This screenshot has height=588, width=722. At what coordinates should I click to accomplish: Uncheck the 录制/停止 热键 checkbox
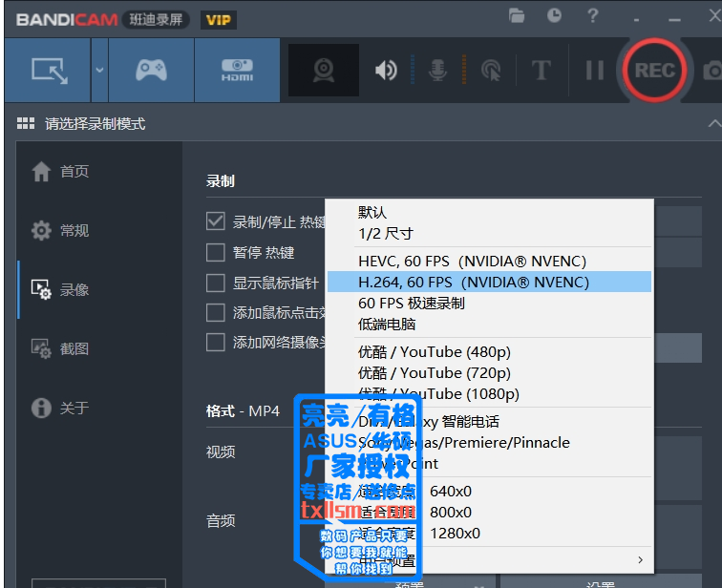(x=216, y=221)
